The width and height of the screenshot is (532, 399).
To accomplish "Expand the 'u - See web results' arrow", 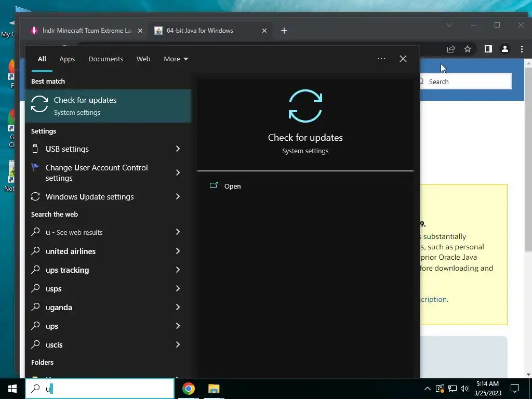I will [x=178, y=232].
